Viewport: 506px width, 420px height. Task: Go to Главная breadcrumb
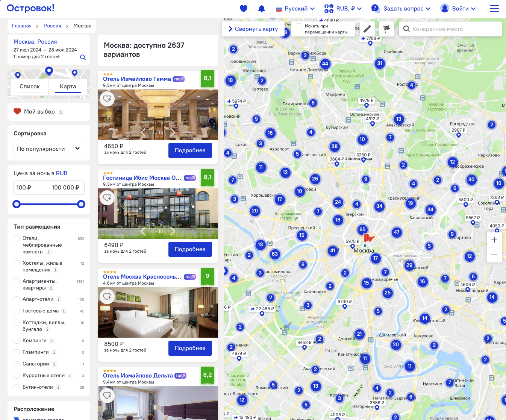click(22, 26)
